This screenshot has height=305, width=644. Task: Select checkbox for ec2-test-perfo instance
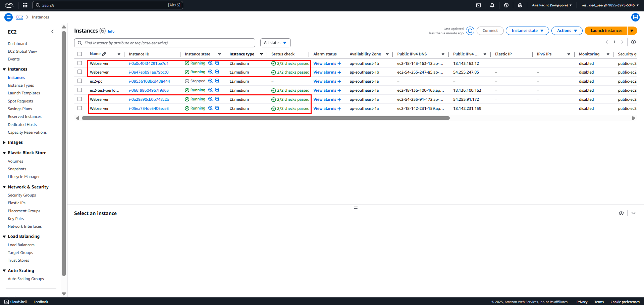[79, 90]
